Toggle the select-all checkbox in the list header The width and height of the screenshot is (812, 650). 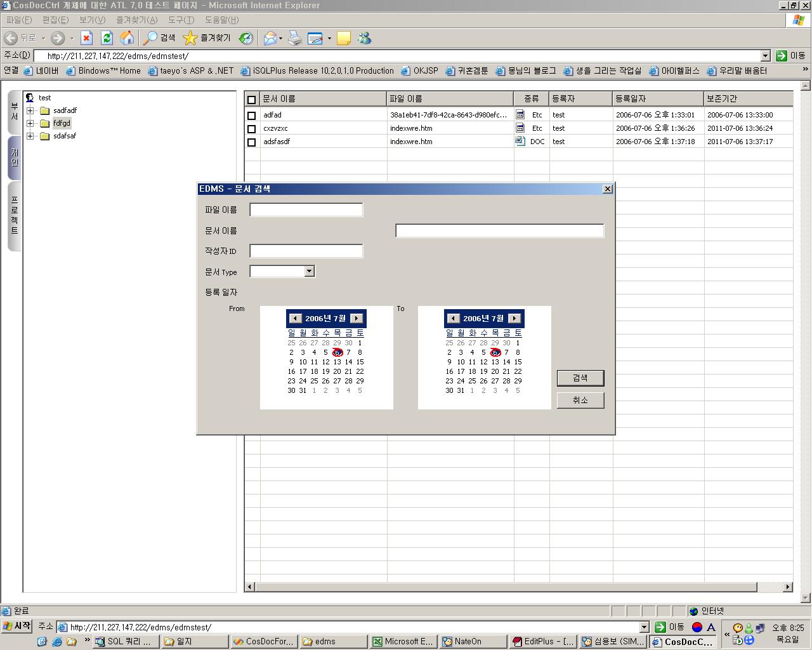coord(252,99)
